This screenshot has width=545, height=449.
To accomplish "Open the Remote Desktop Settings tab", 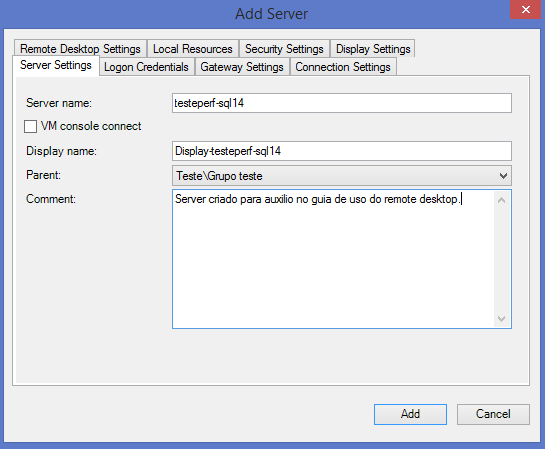I will pos(80,49).
